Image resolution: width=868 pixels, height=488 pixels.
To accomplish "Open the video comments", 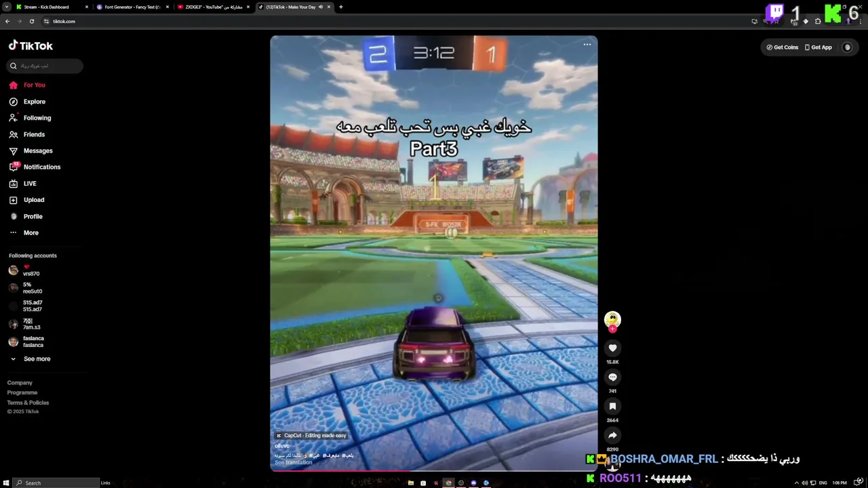I will pyautogui.click(x=612, y=377).
